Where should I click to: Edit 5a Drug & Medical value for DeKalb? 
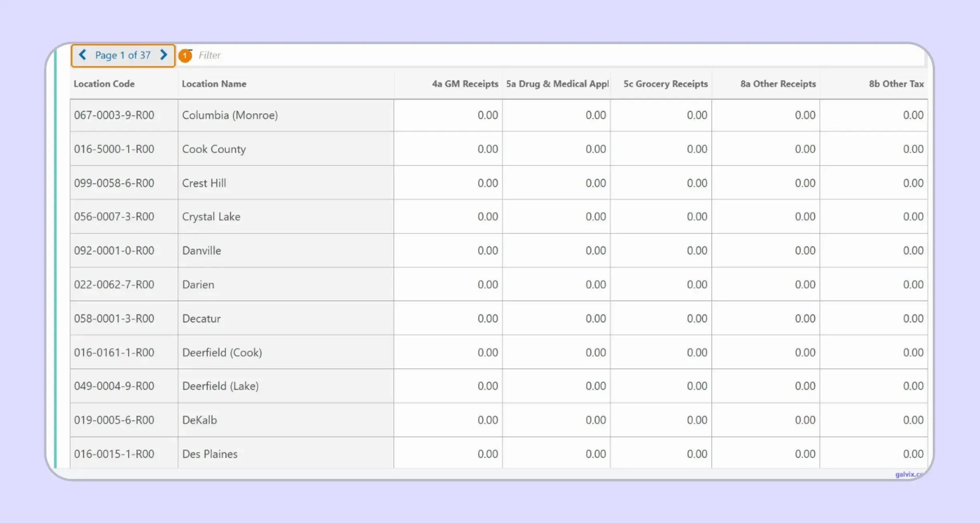tap(557, 420)
